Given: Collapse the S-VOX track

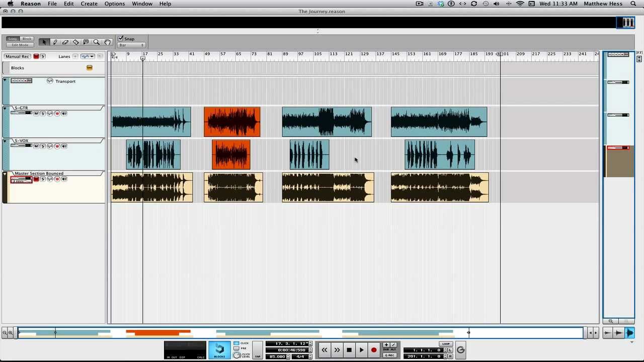Looking at the screenshot, I should (x=5, y=141).
